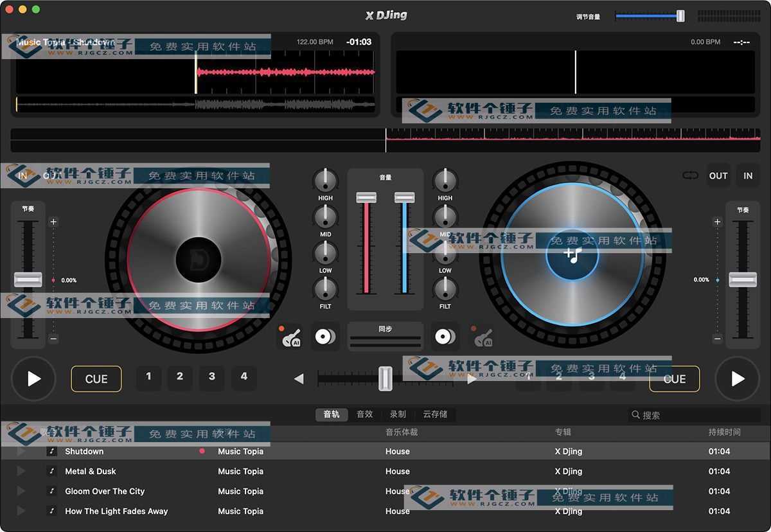Open the 云存储 tab

coord(435,414)
